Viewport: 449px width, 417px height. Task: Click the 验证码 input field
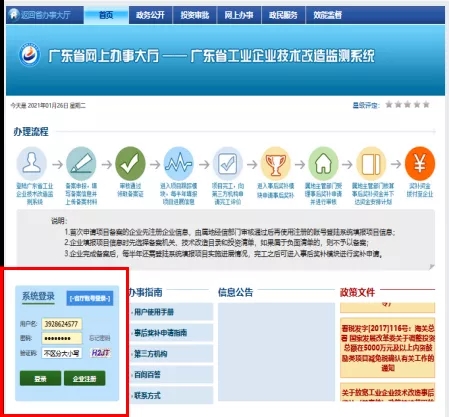pyautogui.click(x=62, y=353)
